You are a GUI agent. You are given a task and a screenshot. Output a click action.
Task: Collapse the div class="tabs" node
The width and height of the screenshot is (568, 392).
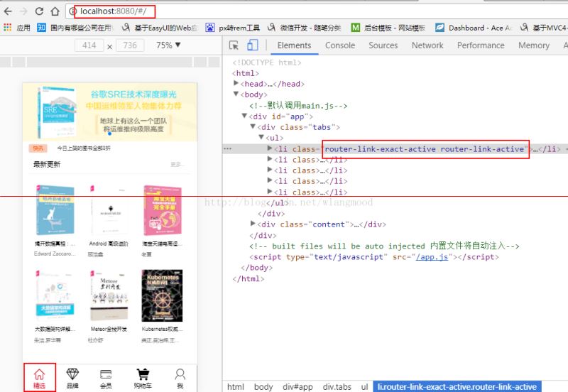point(253,126)
